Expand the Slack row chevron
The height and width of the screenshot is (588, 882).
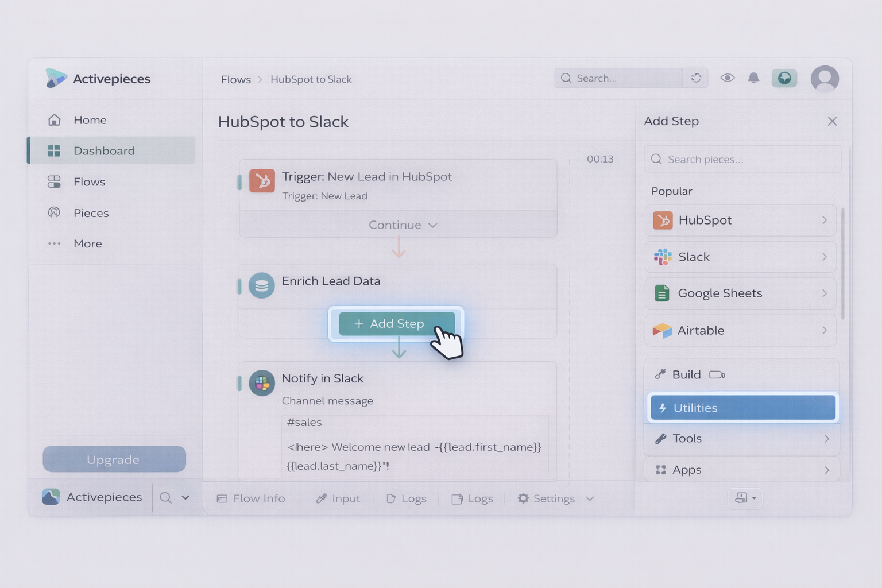[x=825, y=257]
